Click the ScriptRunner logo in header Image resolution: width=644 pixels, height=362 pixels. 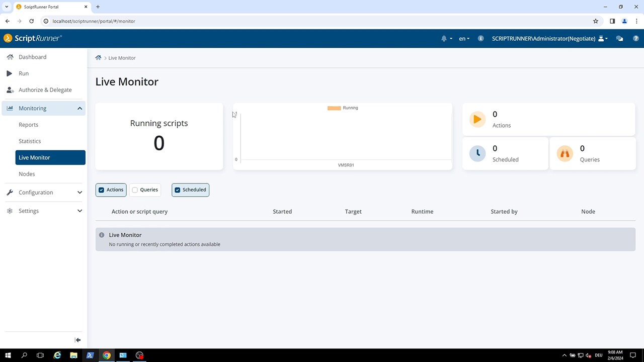click(x=32, y=38)
